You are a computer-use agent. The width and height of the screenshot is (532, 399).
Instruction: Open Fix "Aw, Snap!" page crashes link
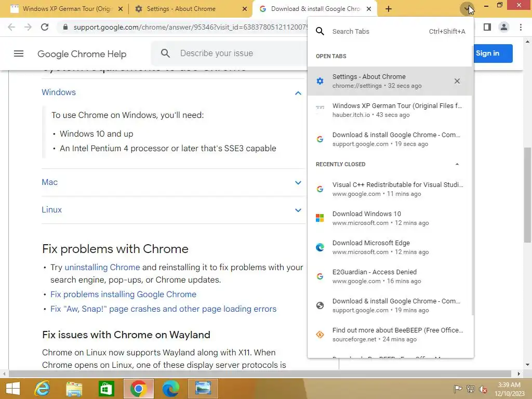[164, 309]
